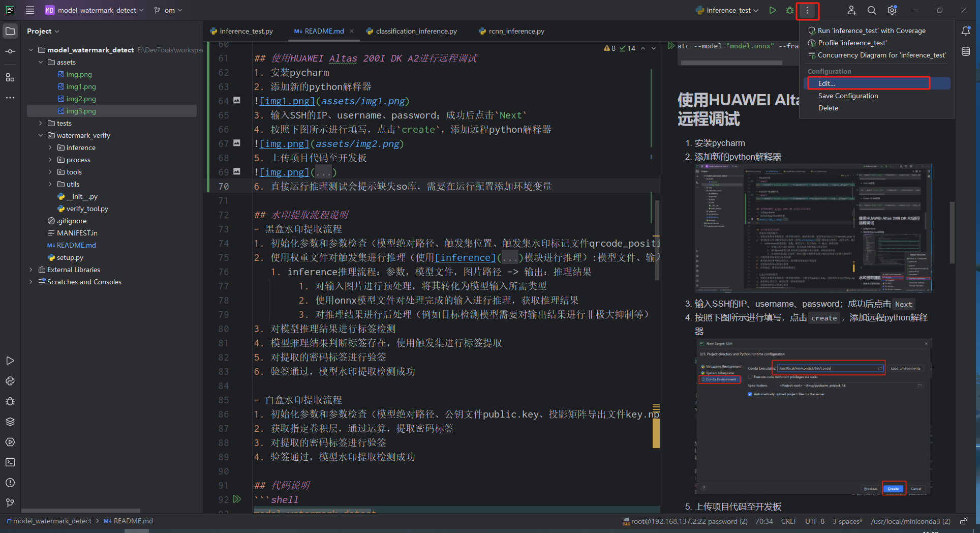Go to next highlighted problem arrow
The image size is (980, 533).
coord(654,48)
